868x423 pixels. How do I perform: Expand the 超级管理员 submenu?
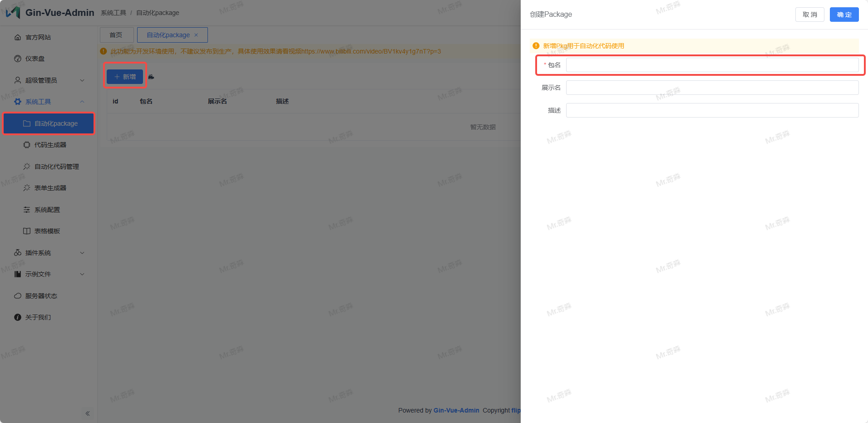click(x=49, y=80)
